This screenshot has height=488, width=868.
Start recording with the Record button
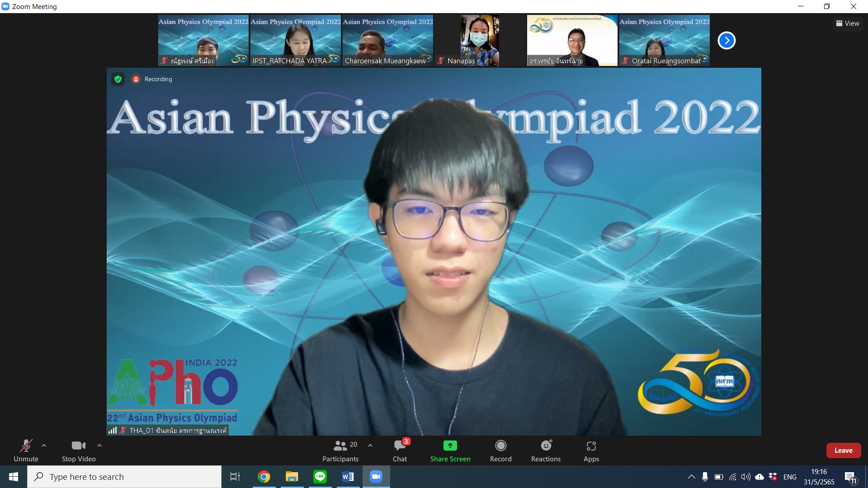(501, 450)
